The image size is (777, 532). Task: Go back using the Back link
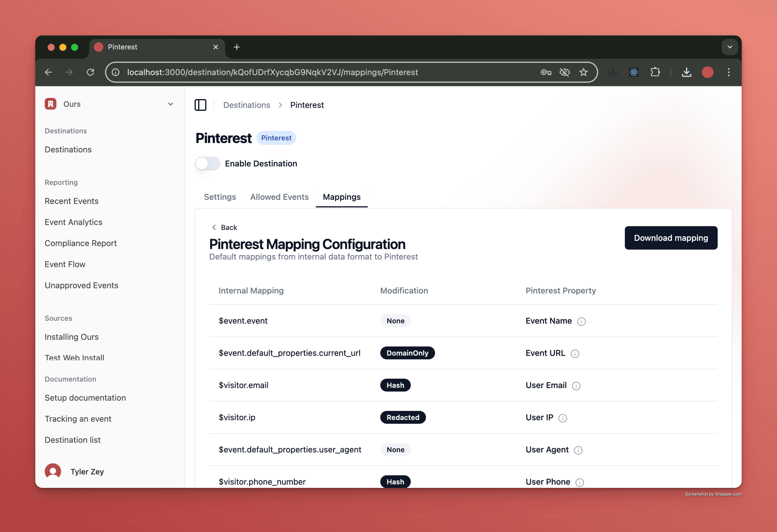(224, 227)
